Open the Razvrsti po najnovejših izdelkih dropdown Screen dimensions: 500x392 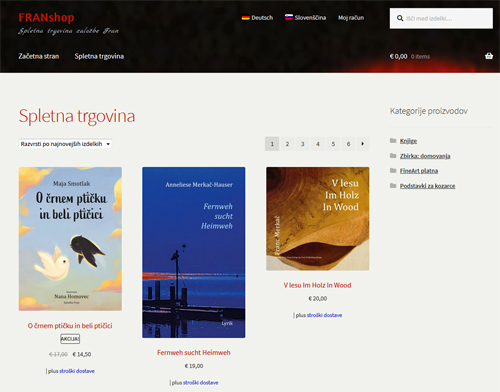click(65, 144)
